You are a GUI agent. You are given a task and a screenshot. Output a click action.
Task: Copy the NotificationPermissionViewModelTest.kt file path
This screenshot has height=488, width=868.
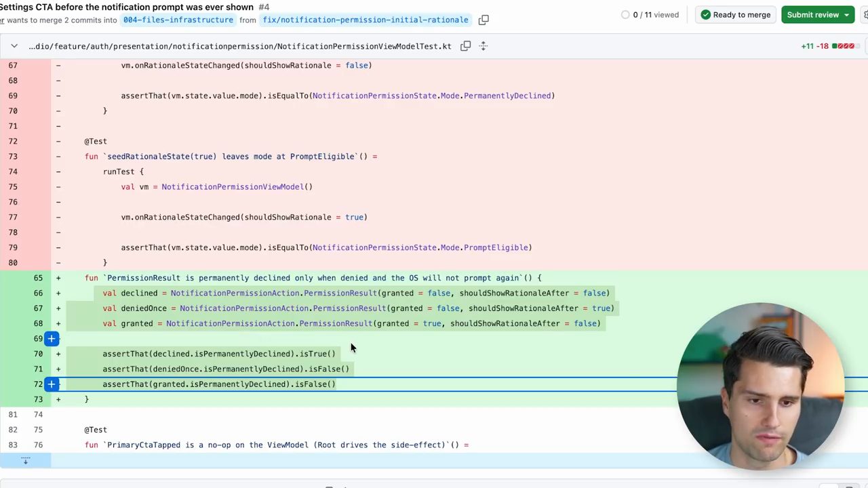click(x=465, y=46)
